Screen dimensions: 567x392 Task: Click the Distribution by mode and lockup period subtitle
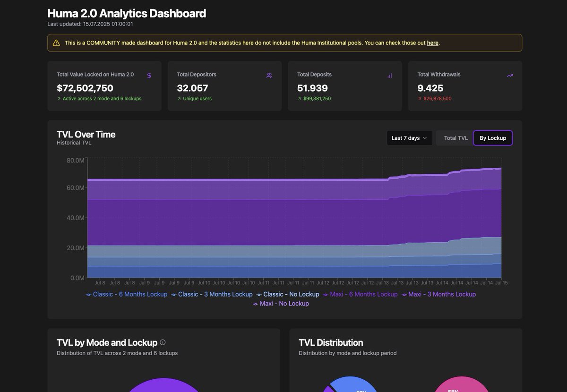[348, 353]
